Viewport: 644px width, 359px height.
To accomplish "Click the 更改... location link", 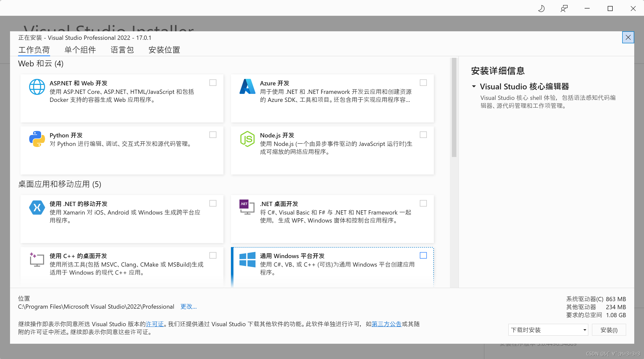I will click(x=188, y=306).
